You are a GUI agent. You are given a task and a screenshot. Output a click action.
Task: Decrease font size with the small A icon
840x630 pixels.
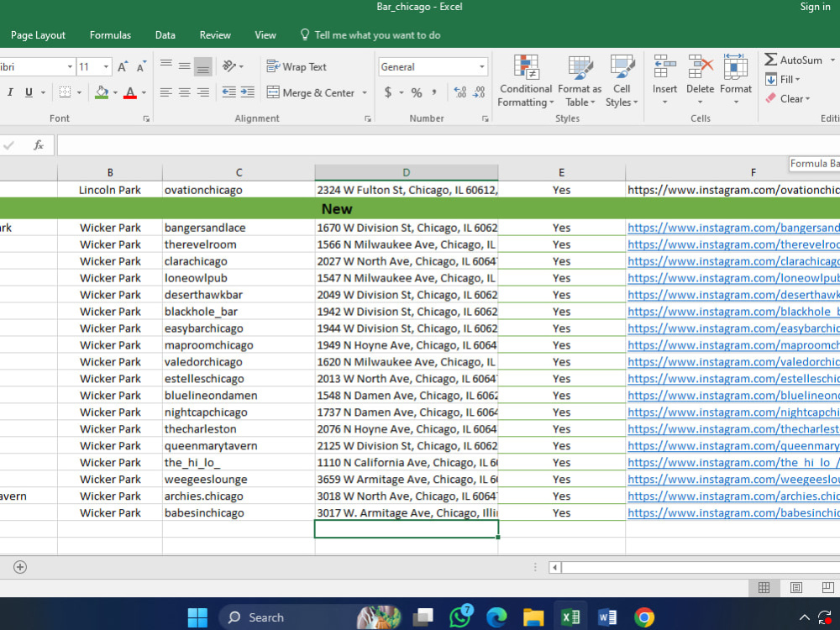(141, 67)
